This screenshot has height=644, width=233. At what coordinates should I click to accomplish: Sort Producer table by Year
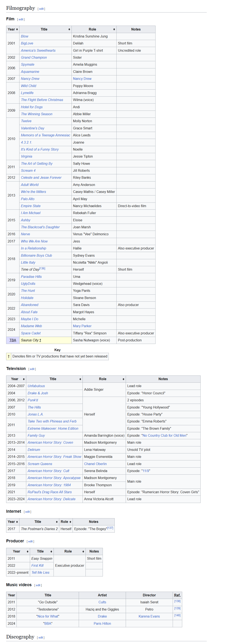click(18, 551)
